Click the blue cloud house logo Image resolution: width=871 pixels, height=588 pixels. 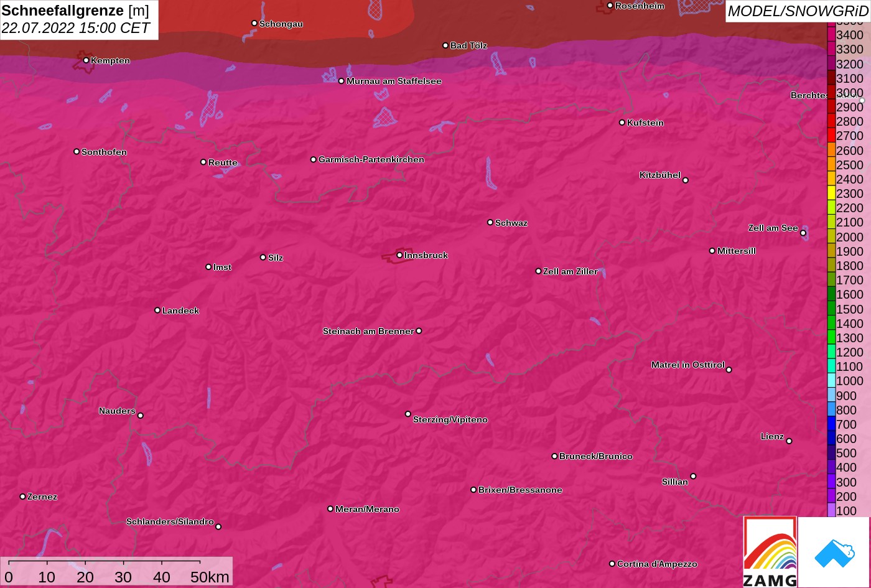tap(834, 553)
